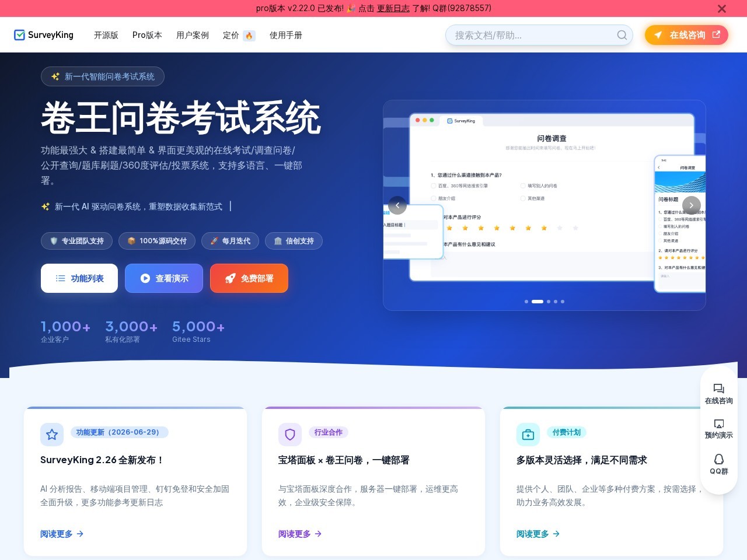Click the 新一代智能问卷考试系统 badge
The width and height of the screenshot is (747, 560).
tap(103, 76)
